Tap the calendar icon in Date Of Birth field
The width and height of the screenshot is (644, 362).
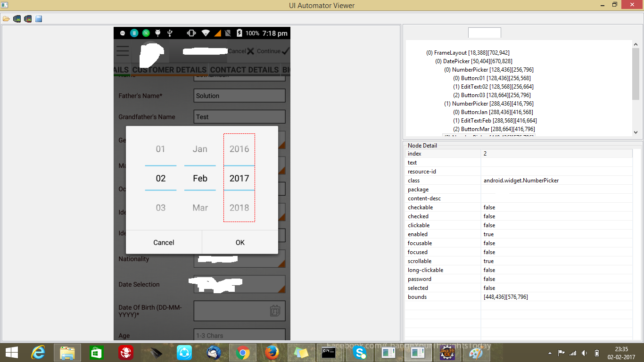(x=275, y=311)
